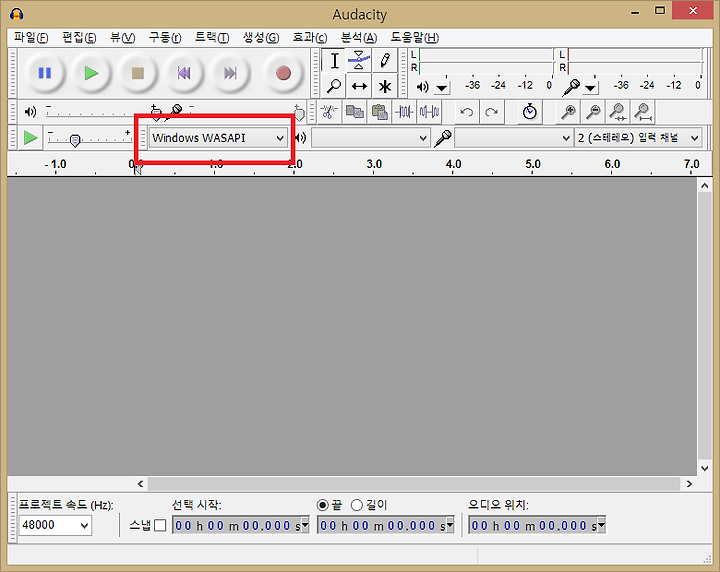Select the Multi-Tool asterisk mode

[385, 86]
